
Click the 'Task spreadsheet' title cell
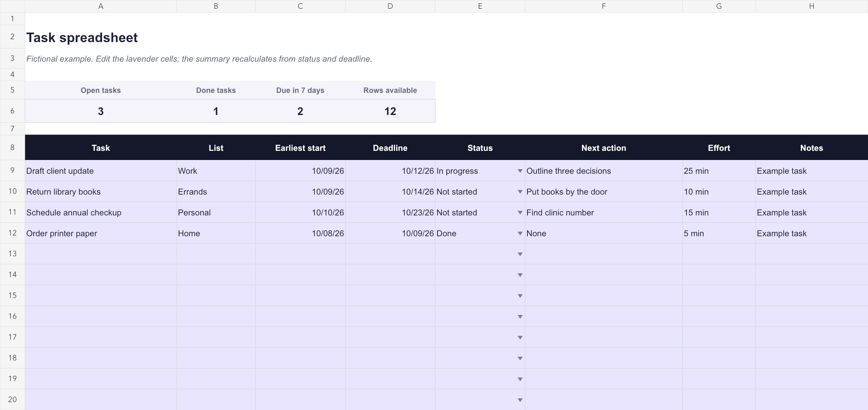tap(101, 37)
